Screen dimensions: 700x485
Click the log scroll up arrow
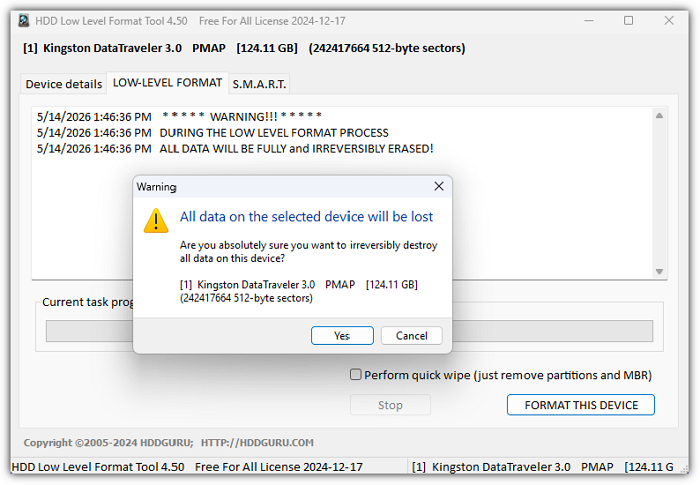pos(659,116)
